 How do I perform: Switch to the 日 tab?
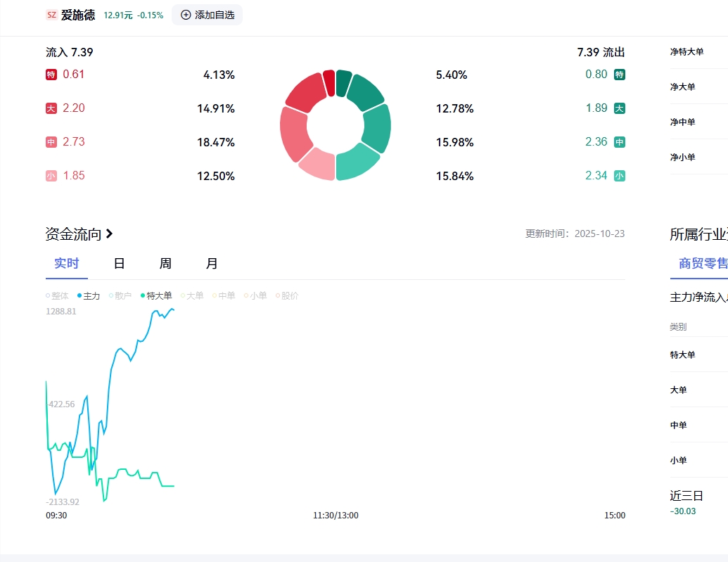[x=120, y=264]
